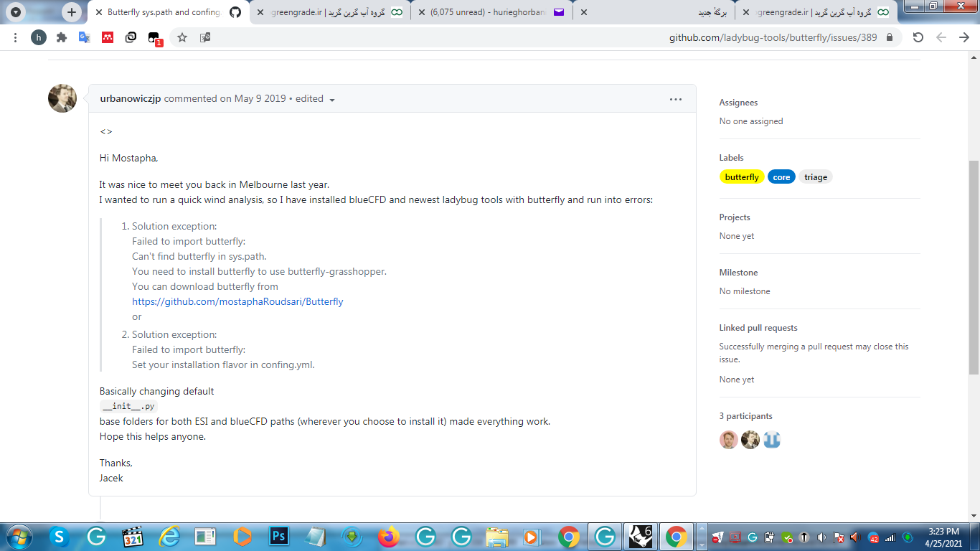This screenshot has height=551, width=980.
Task: Open the tab search dropdown arrow
Action: (x=16, y=12)
